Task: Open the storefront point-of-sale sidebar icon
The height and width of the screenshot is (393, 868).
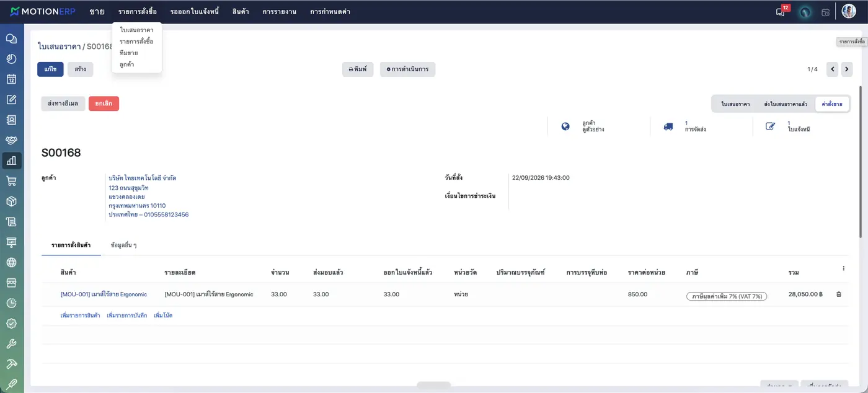Action: click(x=11, y=283)
